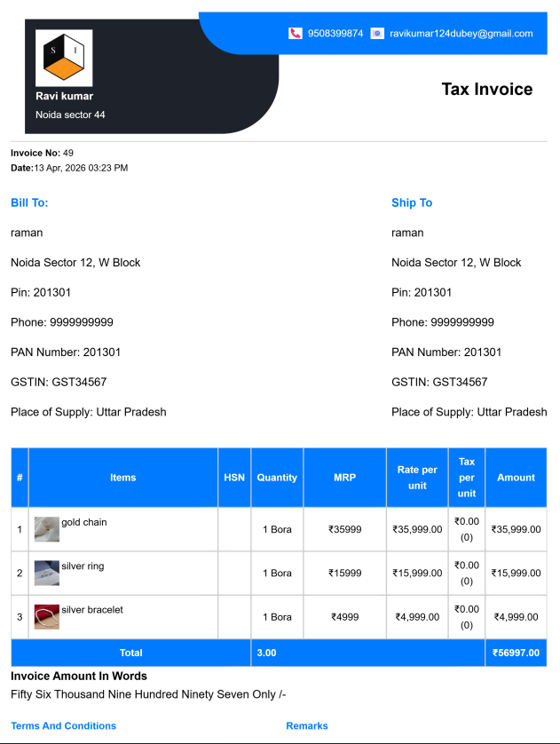560x744 pixels.
Task: Click the Bill To: heading
Action: click(29, 202)
